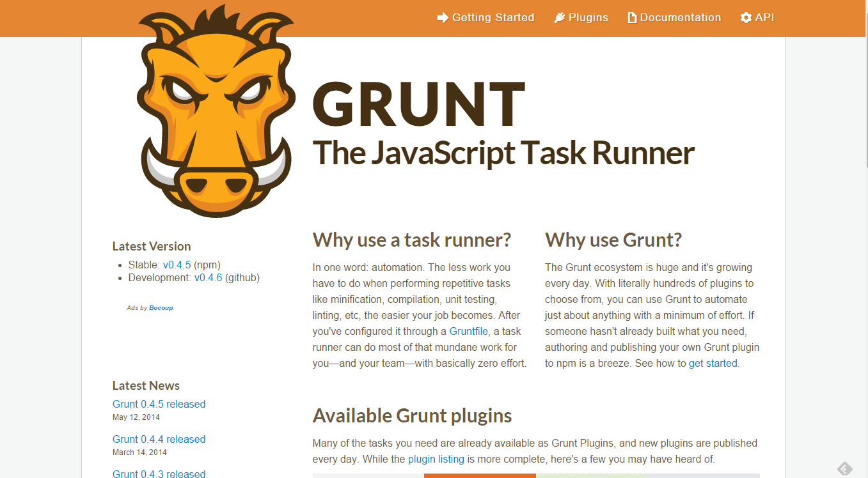This screenshot has width=868, height=478.
Task: Click the 'get started' inline link
Action: (x=713, y=363)
